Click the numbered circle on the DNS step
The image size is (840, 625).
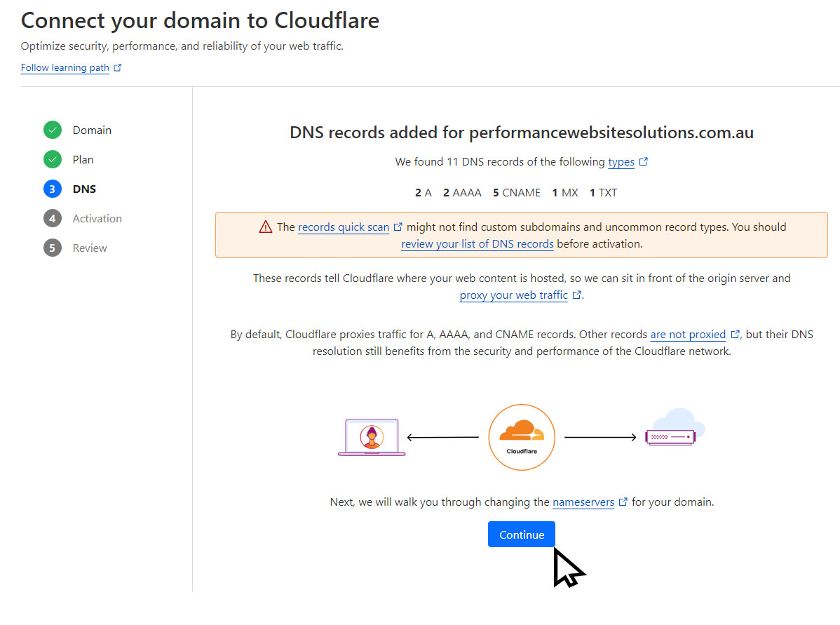point(53,189)
